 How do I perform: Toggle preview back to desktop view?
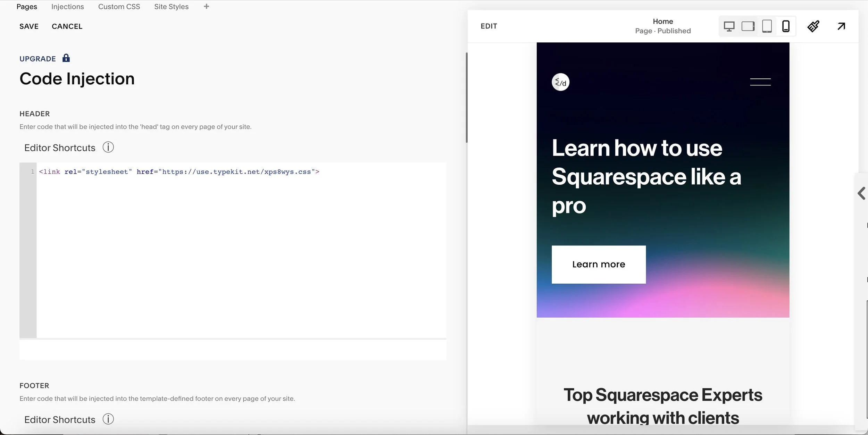(x=729, y=26)
